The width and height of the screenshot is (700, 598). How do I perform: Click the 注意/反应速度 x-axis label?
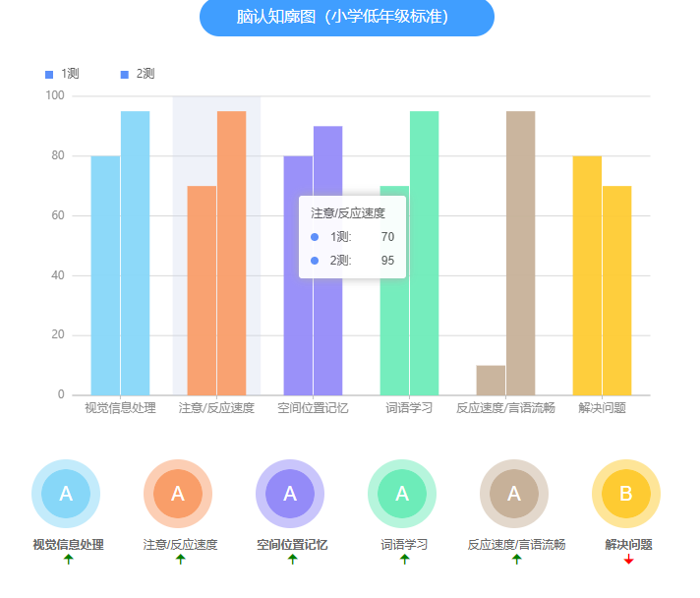tap(216, 408)
